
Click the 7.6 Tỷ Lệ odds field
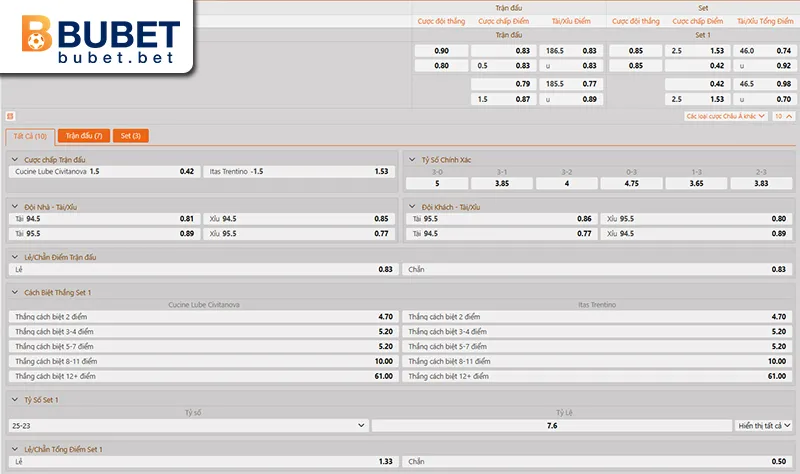pyautogui.click(x=551, y=425)
